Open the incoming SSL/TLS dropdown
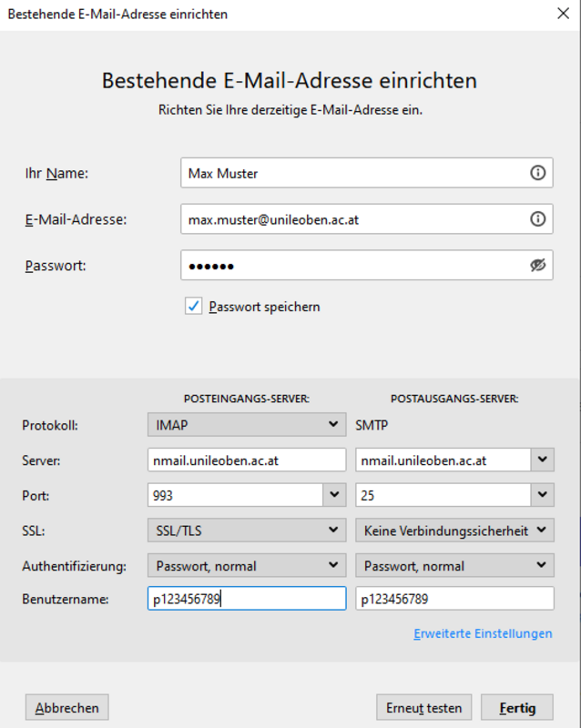The width and height of the screenshot is (581, 728). pos(246,531)
